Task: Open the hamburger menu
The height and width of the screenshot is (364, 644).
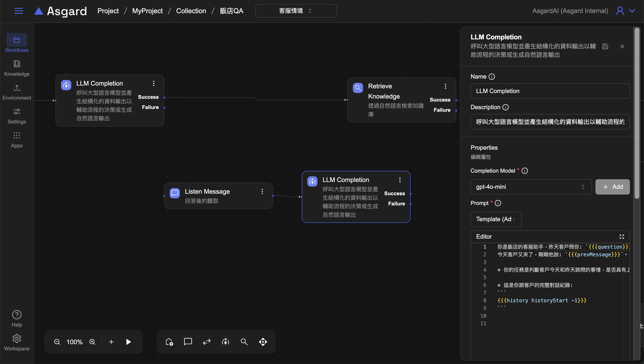Action: pos(19,11)
